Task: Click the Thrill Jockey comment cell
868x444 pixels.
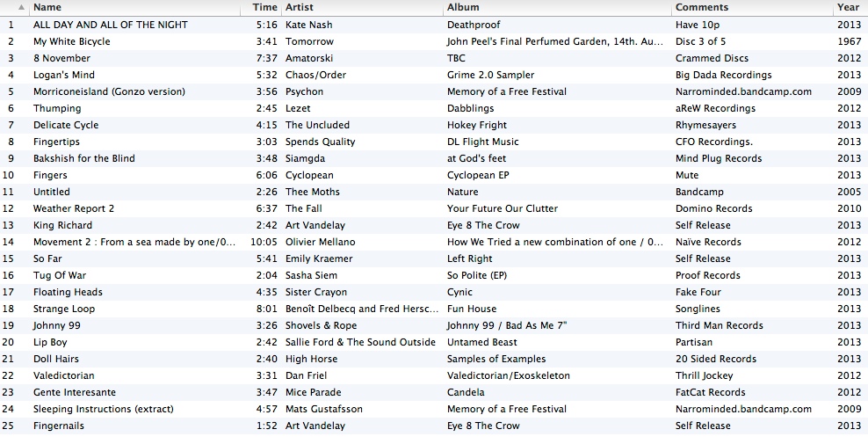Action: click(704, 375)
